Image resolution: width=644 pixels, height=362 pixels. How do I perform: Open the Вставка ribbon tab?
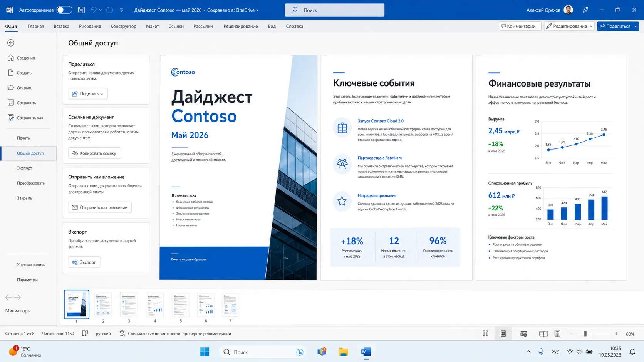[62, 26]
